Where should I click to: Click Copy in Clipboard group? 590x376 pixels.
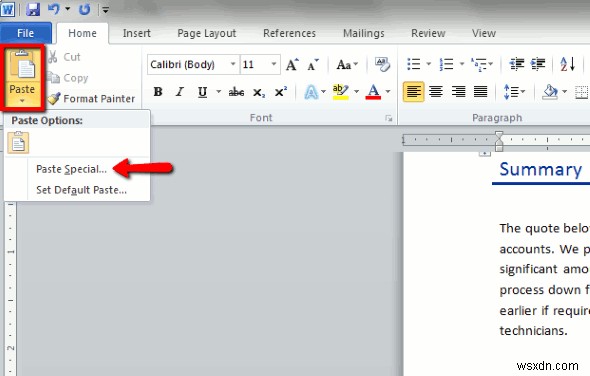click(68, 78)
